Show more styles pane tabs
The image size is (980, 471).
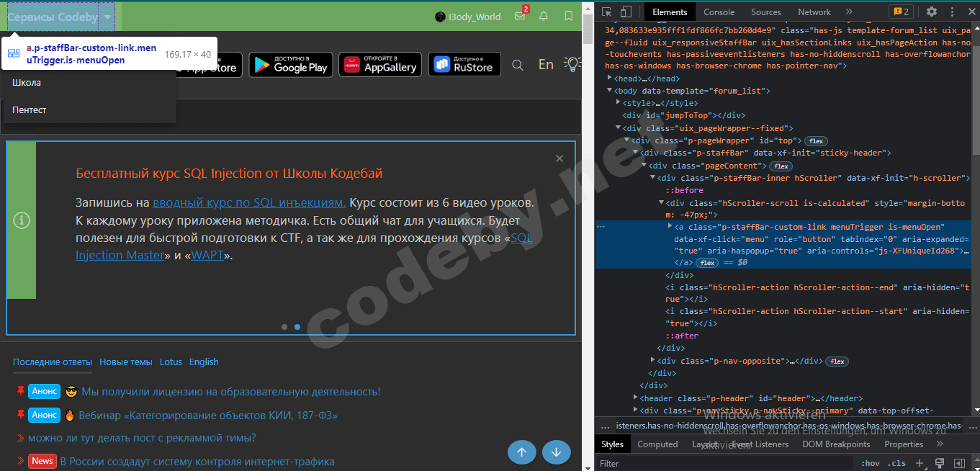[x=940, y=444]
